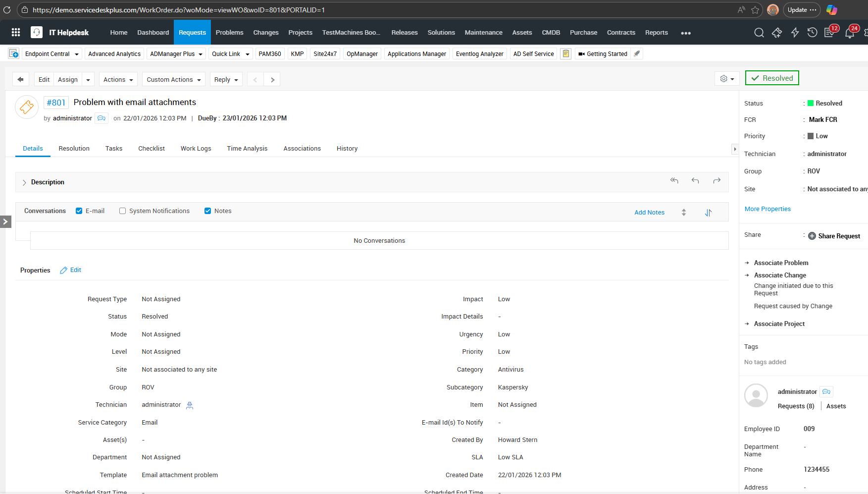
Task: Click the Share Request plus icon
Action: [x=812, y=236]
